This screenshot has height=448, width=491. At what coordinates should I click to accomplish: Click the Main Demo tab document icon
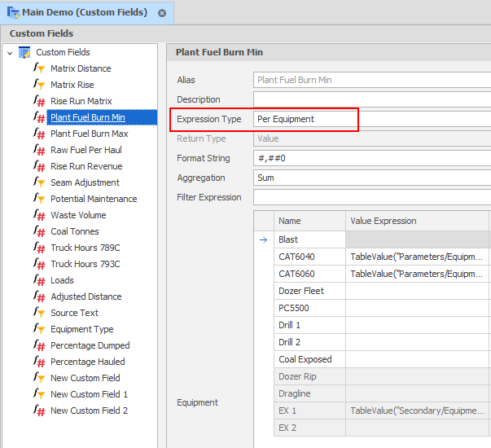(12, 13)
